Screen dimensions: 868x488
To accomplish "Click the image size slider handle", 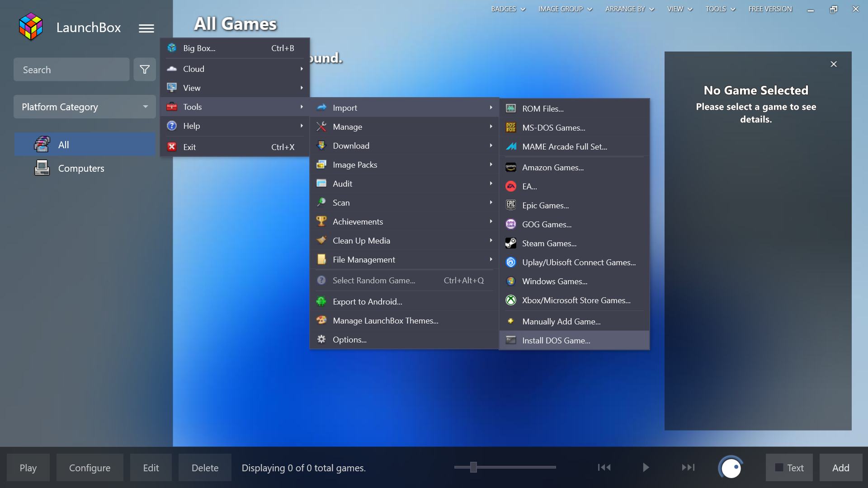I will pyautogui.click(x=473, y=467).
